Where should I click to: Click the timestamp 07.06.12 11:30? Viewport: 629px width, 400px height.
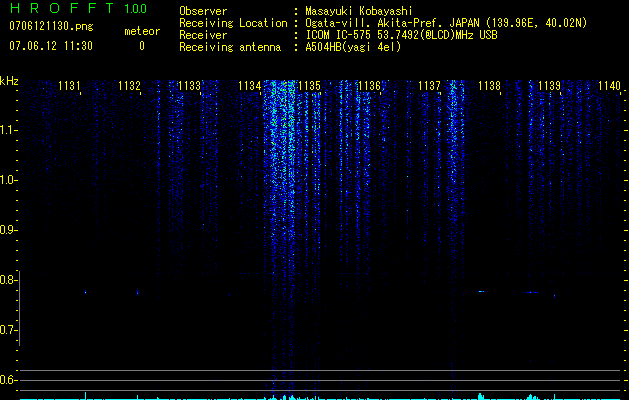pos(51,46)
